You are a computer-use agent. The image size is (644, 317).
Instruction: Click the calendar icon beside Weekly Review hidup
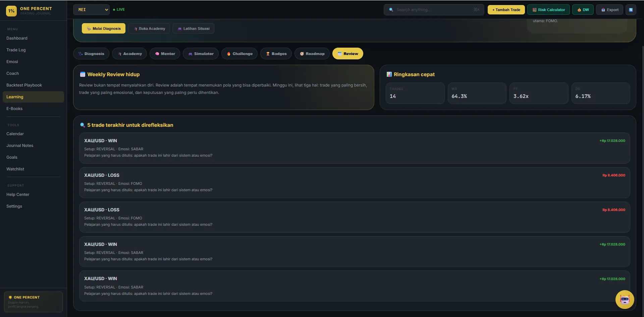[x=83, y=74]
